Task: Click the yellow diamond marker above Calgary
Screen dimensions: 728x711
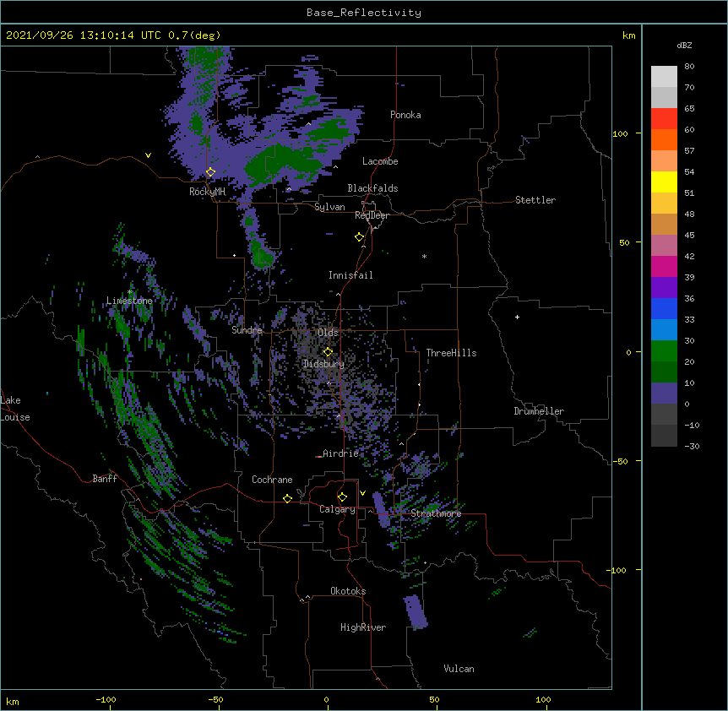Action: [x=342, y=497]
